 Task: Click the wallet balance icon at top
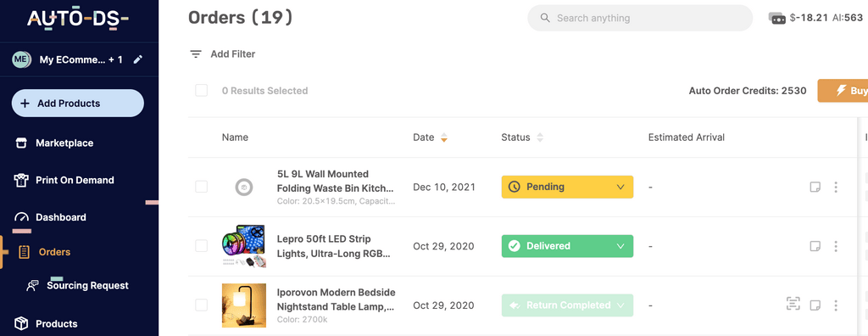click(x=777, y=18)
